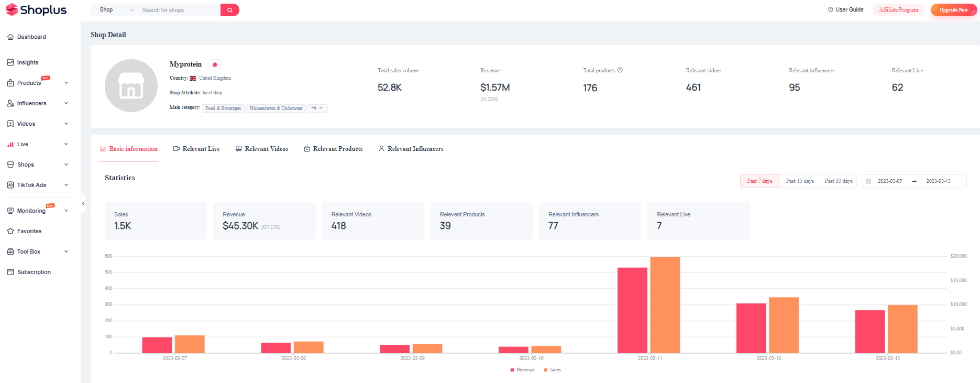Click the Relevant Live 7 card
980x383 pixels.
699,221
